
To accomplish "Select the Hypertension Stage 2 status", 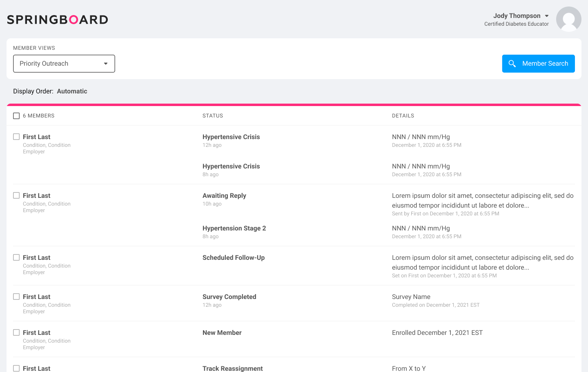I will pyautogui.click(x=234, y=228).
